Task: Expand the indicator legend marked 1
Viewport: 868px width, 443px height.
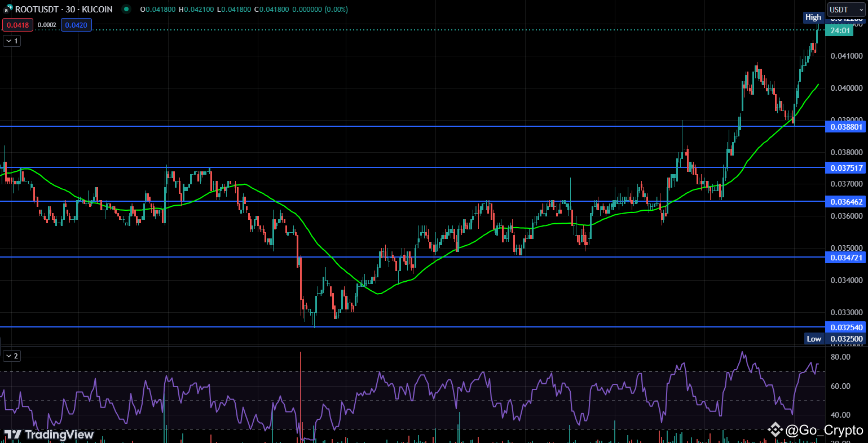Action: tap(12, 41)
